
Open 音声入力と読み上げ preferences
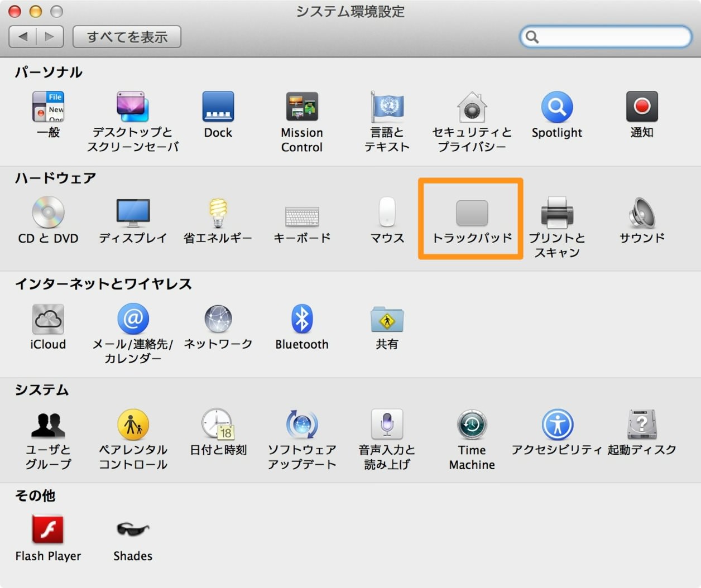pyautogui.click(x=387, y=425)
